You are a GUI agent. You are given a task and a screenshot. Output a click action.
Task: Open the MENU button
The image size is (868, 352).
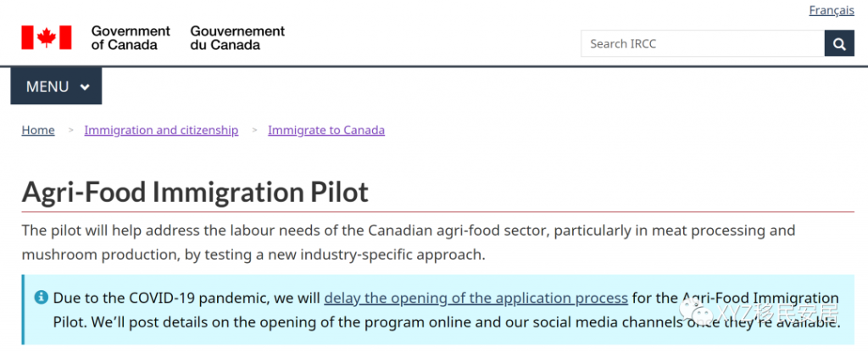pyautogui.click(x=56, y=86)
